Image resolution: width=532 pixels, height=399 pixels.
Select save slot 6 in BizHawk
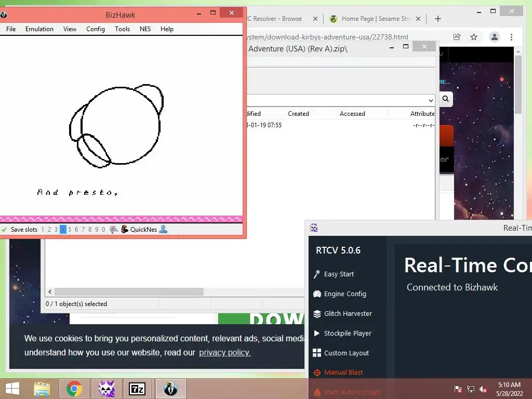(76, 230)
